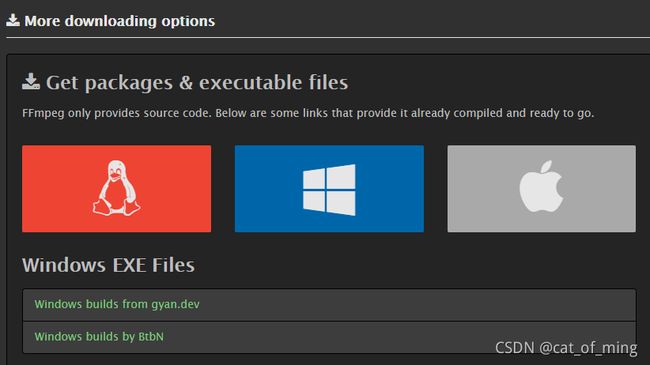Click empty area of gyan.dev list row
Screen dimensions: 650x365
pyautogui.click(x=415, y=305)
